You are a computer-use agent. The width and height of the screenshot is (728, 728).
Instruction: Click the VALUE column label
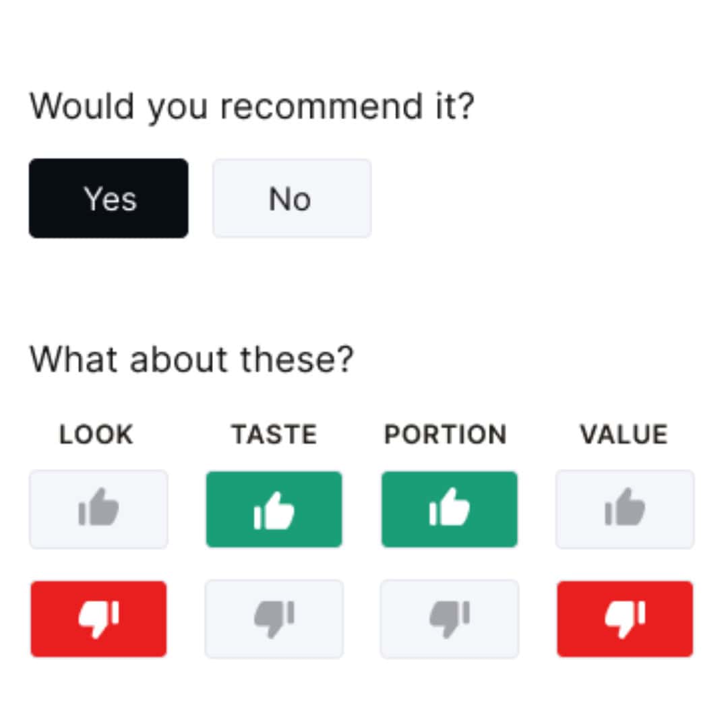click(x=624, y=435)
